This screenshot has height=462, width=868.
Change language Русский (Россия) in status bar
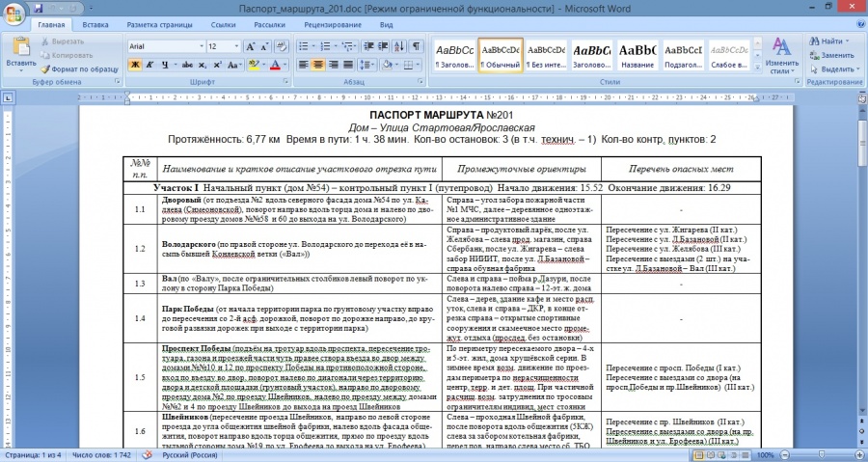(x=189, y=455)
